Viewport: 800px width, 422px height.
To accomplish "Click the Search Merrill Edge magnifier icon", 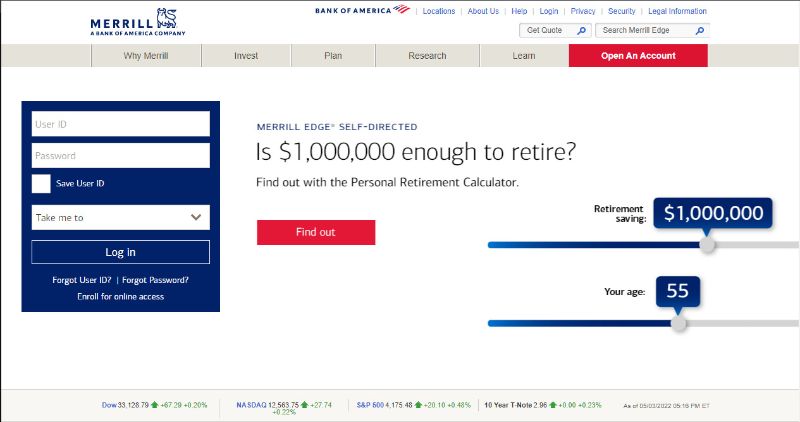I will (700, 31).
